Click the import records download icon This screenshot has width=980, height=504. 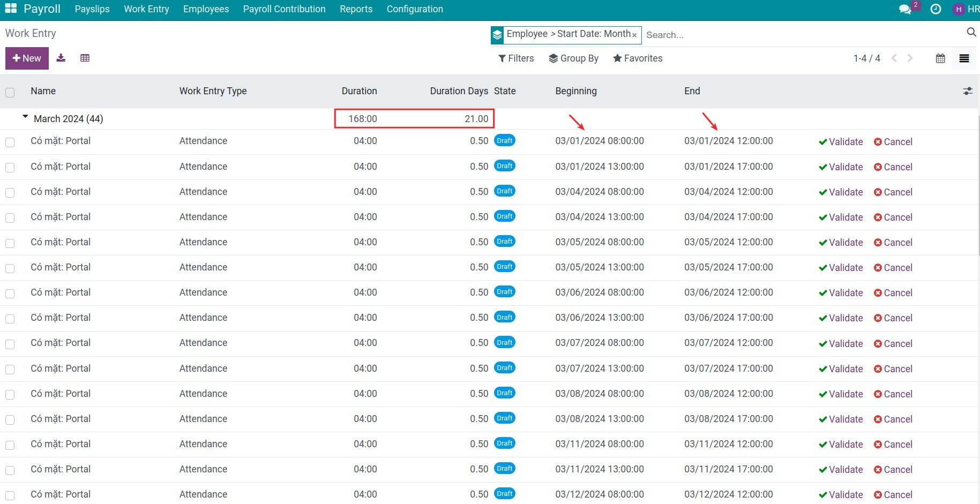61,58
